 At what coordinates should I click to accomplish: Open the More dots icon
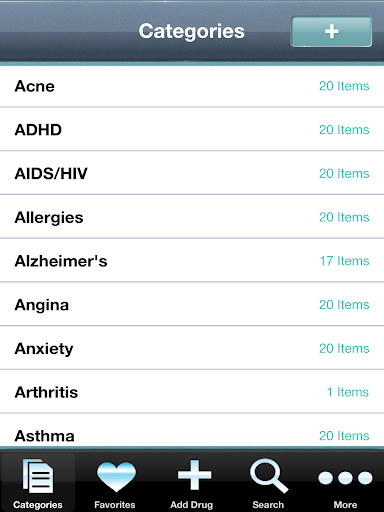click(345, 478)
